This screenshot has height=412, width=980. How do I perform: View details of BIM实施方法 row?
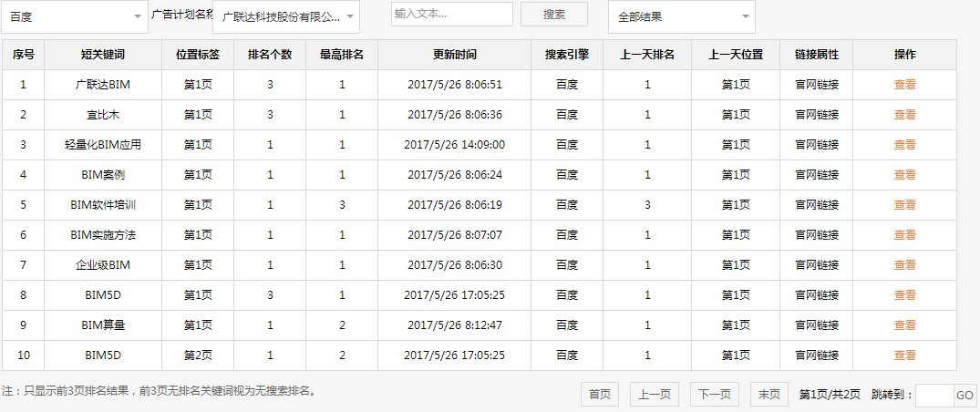coord(905,235)
